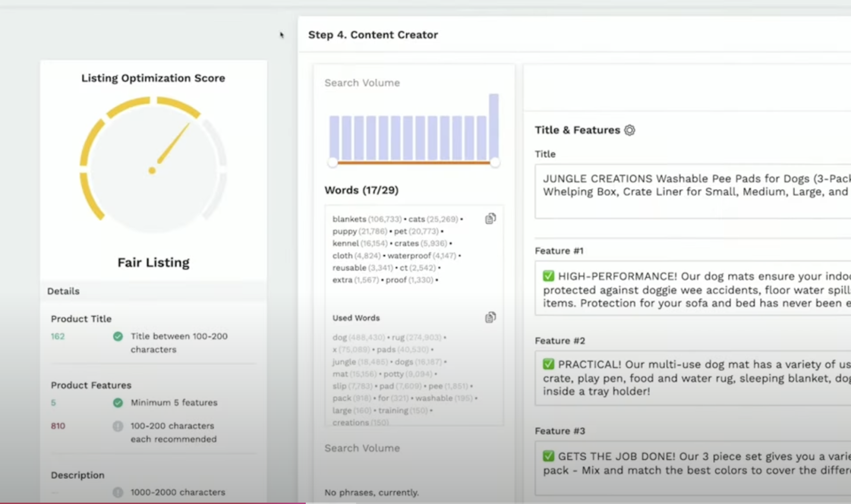This screenshot has height=504, width=851.
Task: Toggle the green checkbox on Feature #3
Action: 548,456
